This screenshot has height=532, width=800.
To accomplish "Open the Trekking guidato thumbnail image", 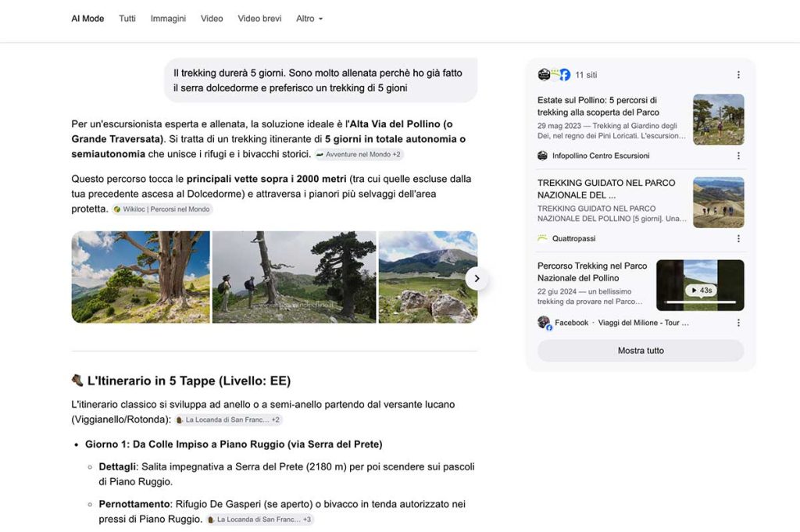I will [719, 202].
